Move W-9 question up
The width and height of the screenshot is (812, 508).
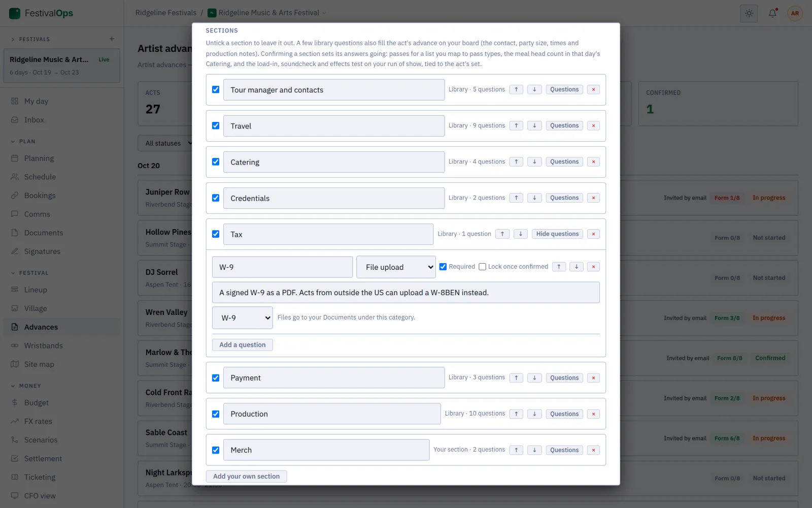pos(559,267)
